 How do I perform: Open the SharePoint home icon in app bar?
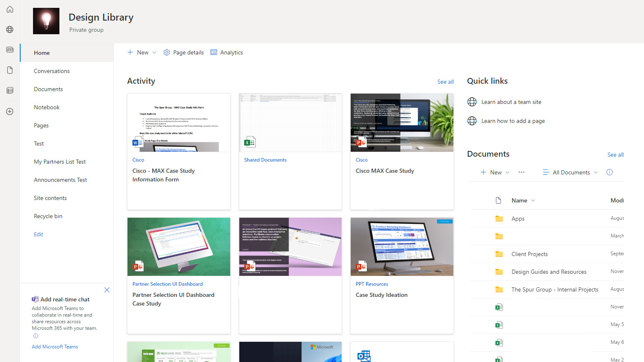10,9
